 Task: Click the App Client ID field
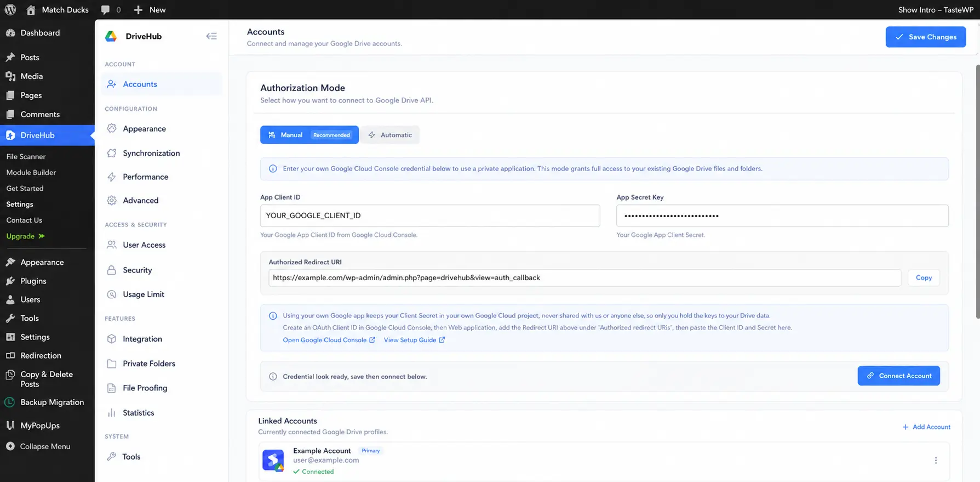[430, 216]
